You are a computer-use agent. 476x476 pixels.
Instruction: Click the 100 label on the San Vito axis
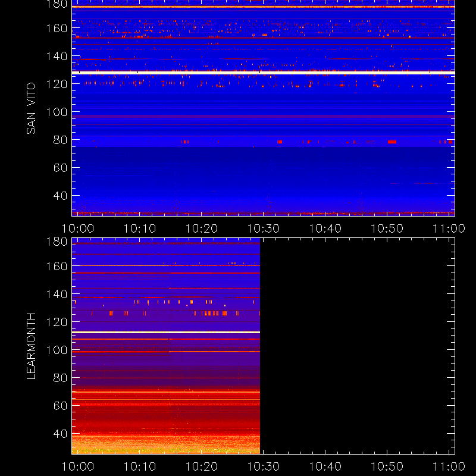click(57, 112)
